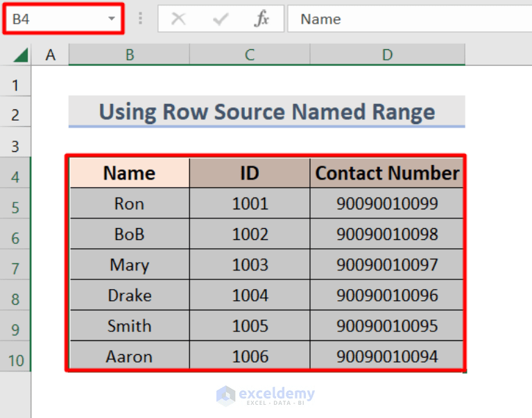This screenshot has width=532, height=418.
Task: Open the Name Box dropdown arrow
Action: [111, 19]
